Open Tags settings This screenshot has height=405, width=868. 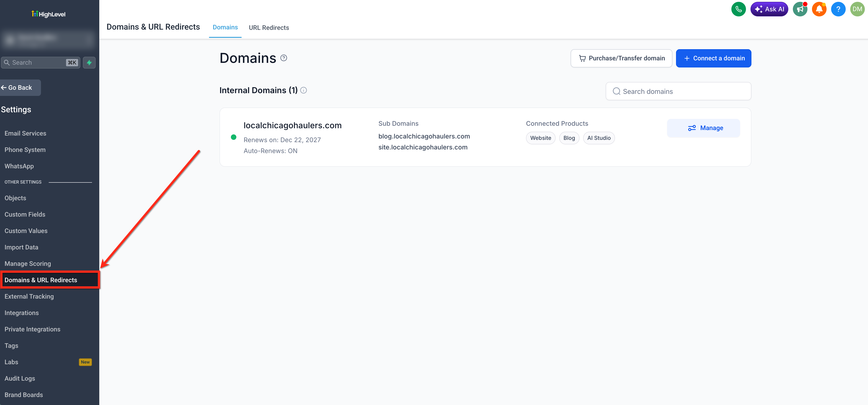[x=11, y=346]
